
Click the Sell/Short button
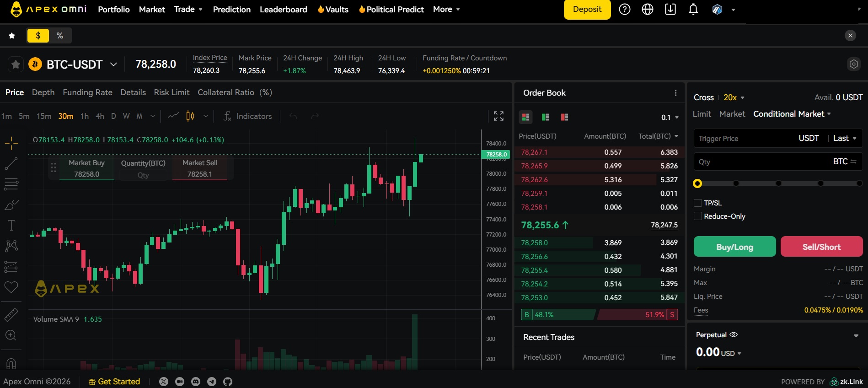click(821, 247)
